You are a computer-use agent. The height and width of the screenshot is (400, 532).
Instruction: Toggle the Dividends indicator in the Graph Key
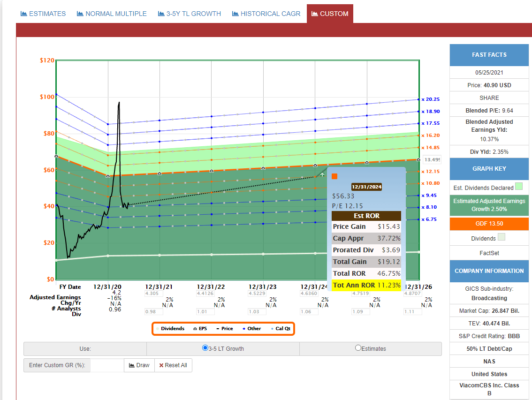502,237
